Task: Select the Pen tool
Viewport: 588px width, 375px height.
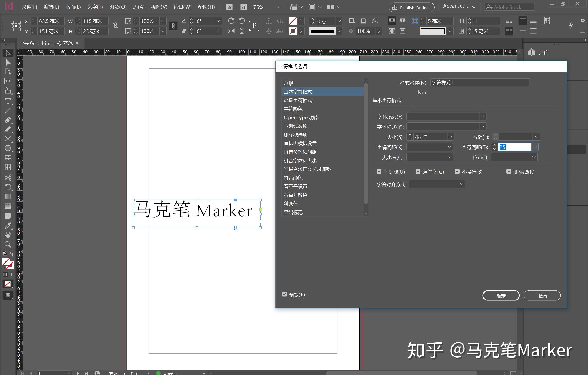Action: coord(8,120)
